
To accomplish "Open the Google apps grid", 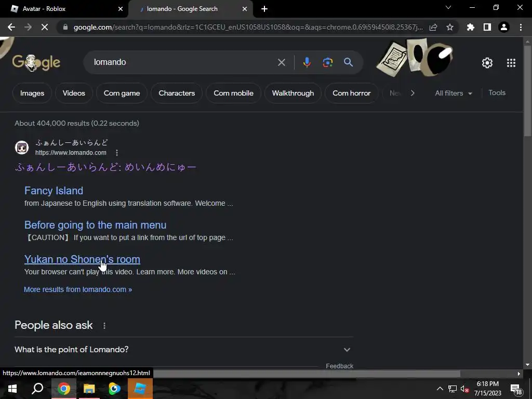I will [x=511, y=63].
